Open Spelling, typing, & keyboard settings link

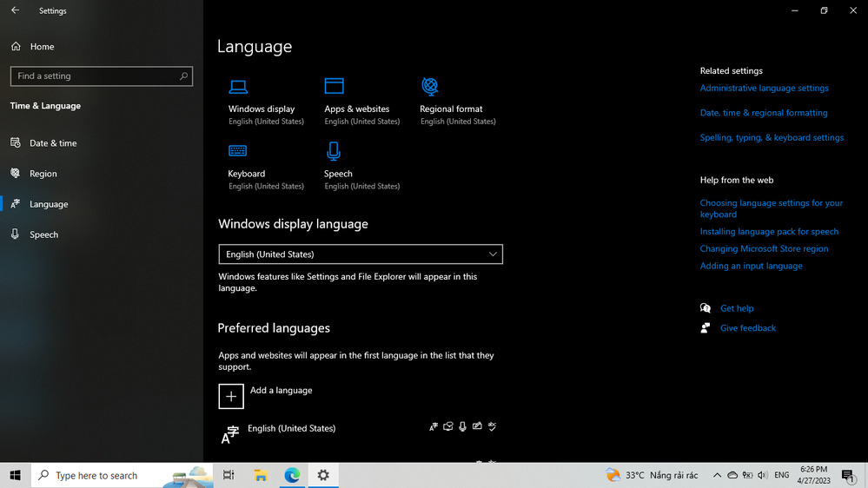(772, 137)
